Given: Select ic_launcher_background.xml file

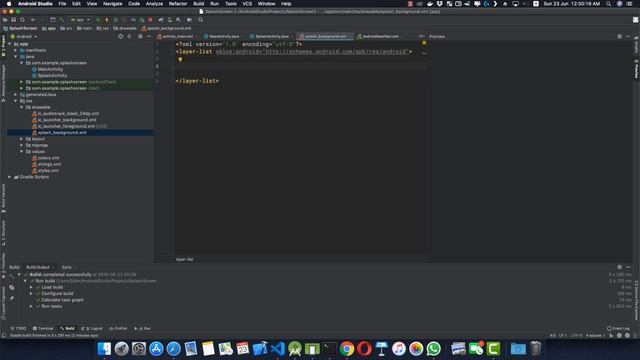Looking at the screenshot, I should tap(67, 120).
